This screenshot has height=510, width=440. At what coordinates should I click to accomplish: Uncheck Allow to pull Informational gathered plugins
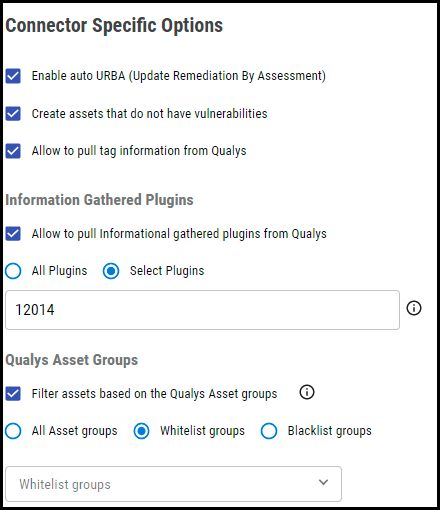pos(13,234)
